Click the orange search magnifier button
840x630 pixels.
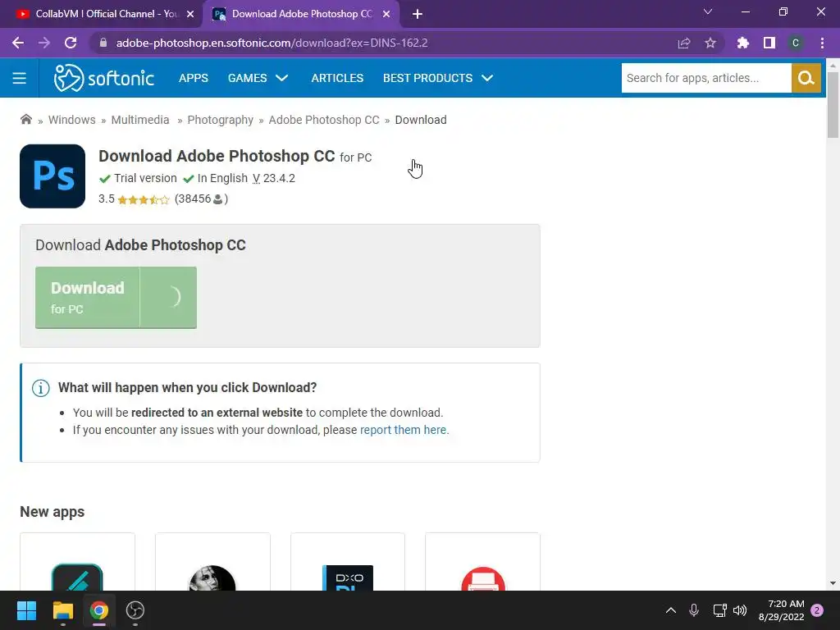pyautogui.click(x=806, y=78)
